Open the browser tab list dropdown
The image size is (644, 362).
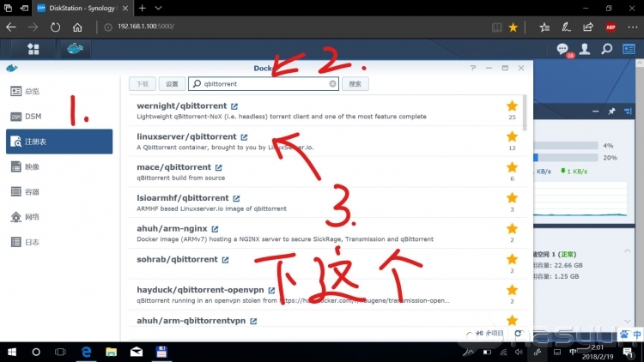pos(158,8)
